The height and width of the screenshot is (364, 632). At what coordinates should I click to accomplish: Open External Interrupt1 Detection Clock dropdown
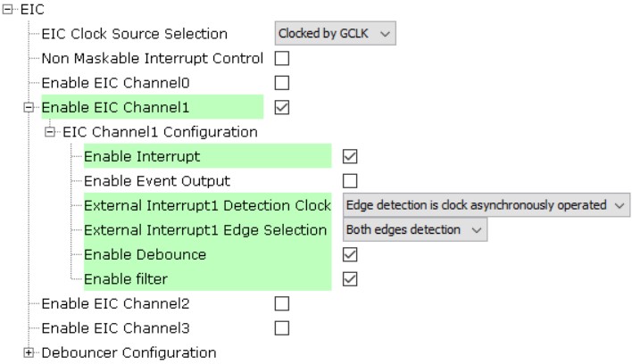(x=486, y=205)
